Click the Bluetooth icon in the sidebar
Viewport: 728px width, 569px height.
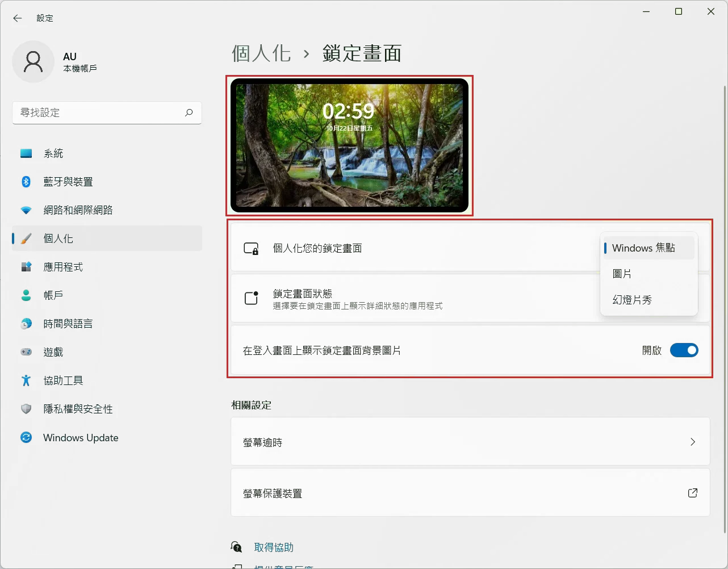[26, 182]
